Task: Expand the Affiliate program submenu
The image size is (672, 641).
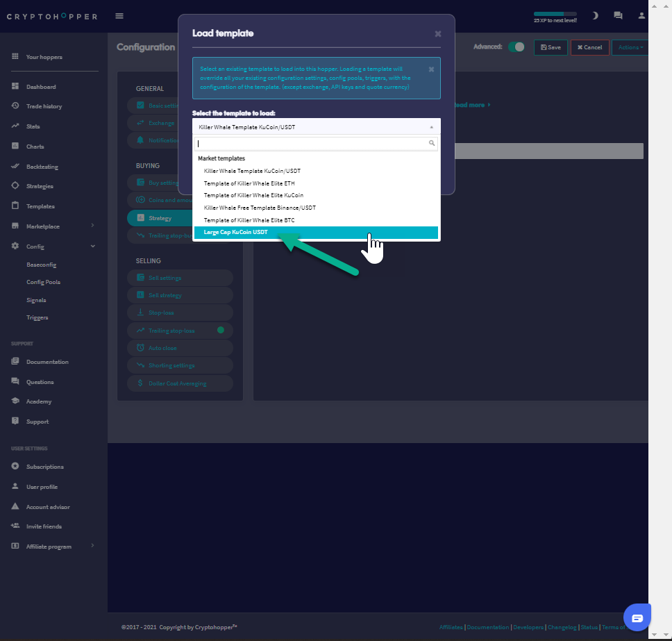Action: tap(92, 546)
